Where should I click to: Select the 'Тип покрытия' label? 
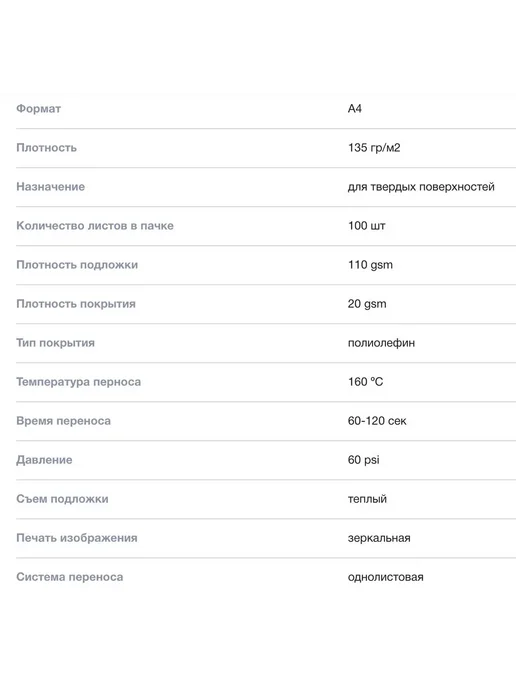(x=55, y=343)
